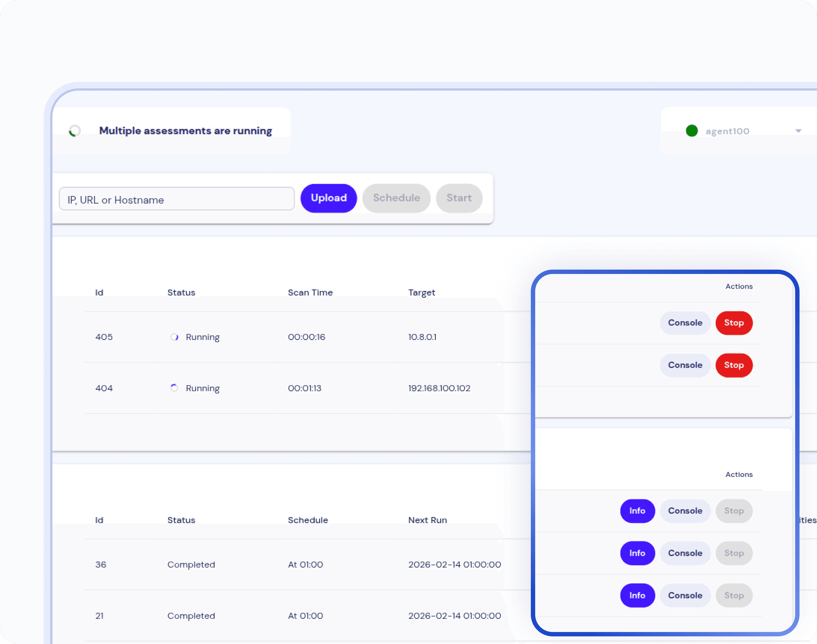The width and height of the screenshot is (817, 644).
Task: Click Console in third scheduled row
Action: pos(685,595)
